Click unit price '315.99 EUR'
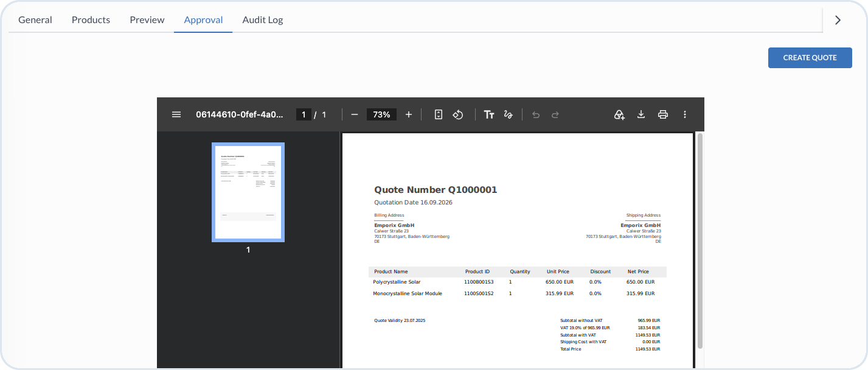The height and width of the screenshot is (370, 868). pyautogui.click(x=560, y=293)
